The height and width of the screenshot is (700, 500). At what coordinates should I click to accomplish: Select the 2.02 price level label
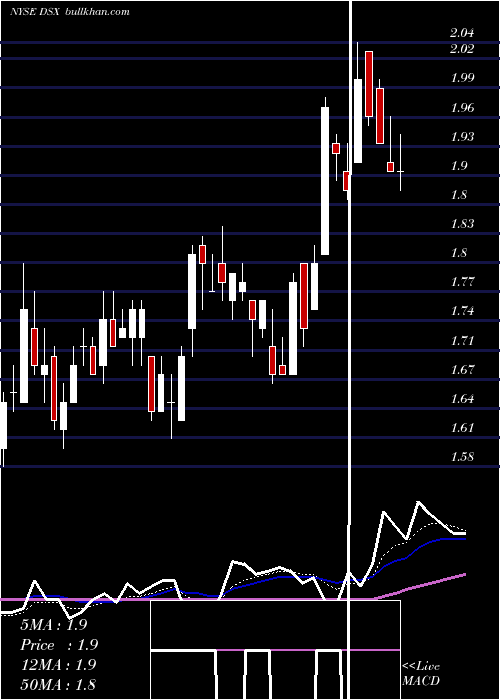point(462,48)
